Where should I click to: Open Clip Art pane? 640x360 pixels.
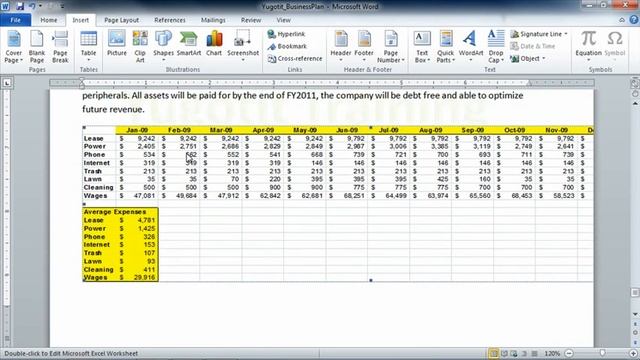(x=140, y=47)
